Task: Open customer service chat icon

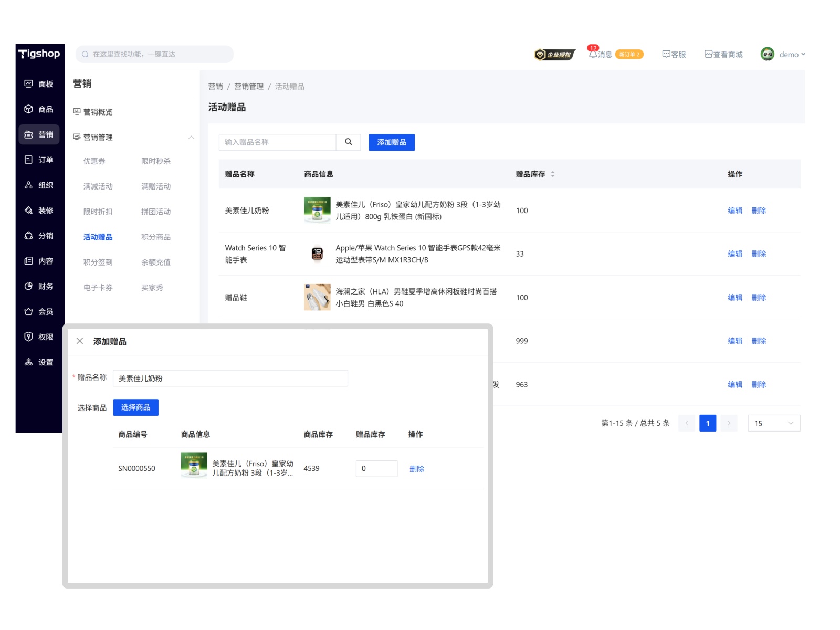Action: pyautogui.click(x=666, y=54)
